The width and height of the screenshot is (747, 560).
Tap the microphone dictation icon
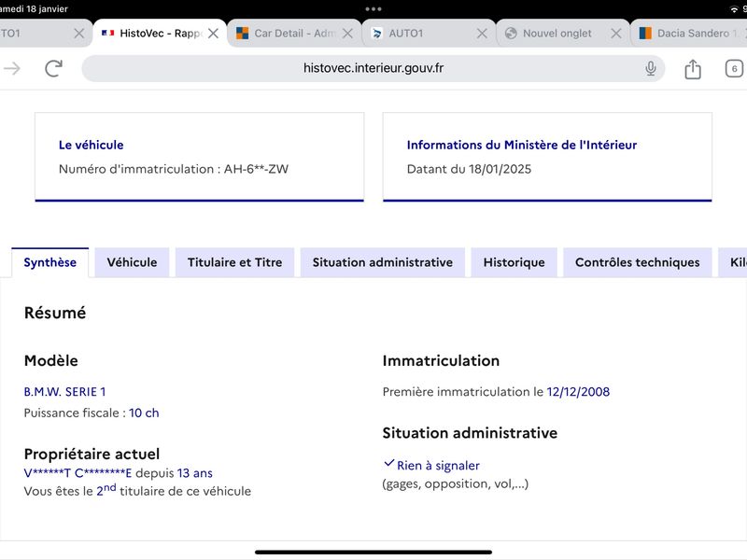pyautogui.click(x=650, y=68)
